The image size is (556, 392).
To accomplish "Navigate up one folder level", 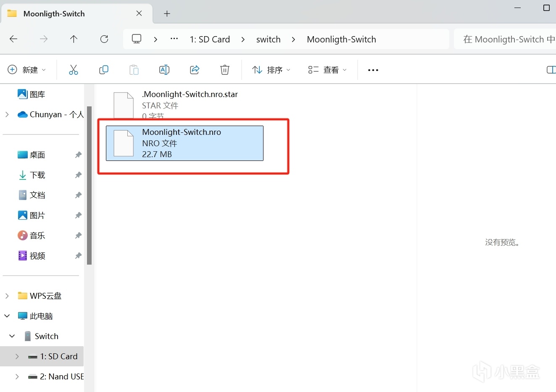I will coord(74,39).
